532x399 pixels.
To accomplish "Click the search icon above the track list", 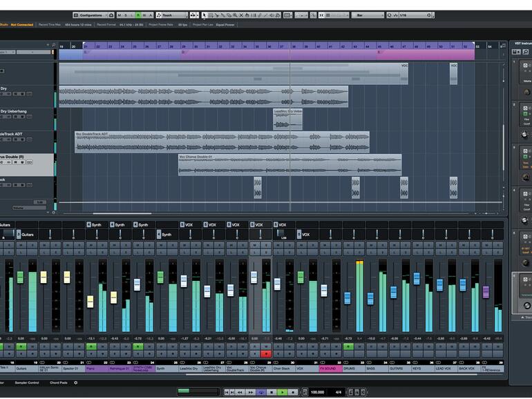I will tap(53, 45).
